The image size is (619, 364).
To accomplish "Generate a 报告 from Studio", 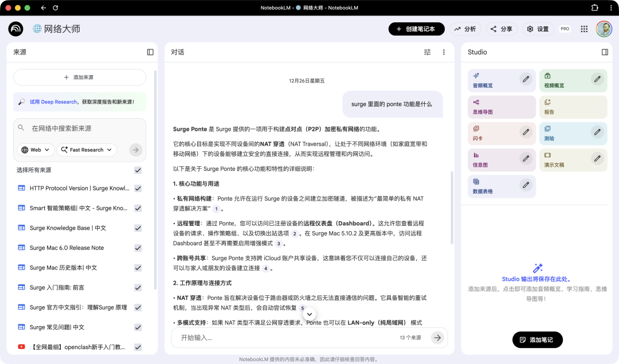I will point(573,107).
